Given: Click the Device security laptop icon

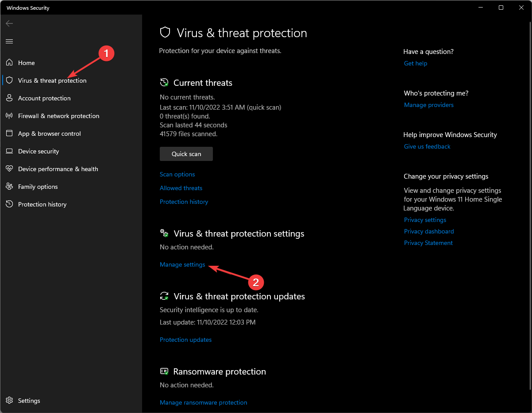Looking at the screenshot, I should click(9, 151).
